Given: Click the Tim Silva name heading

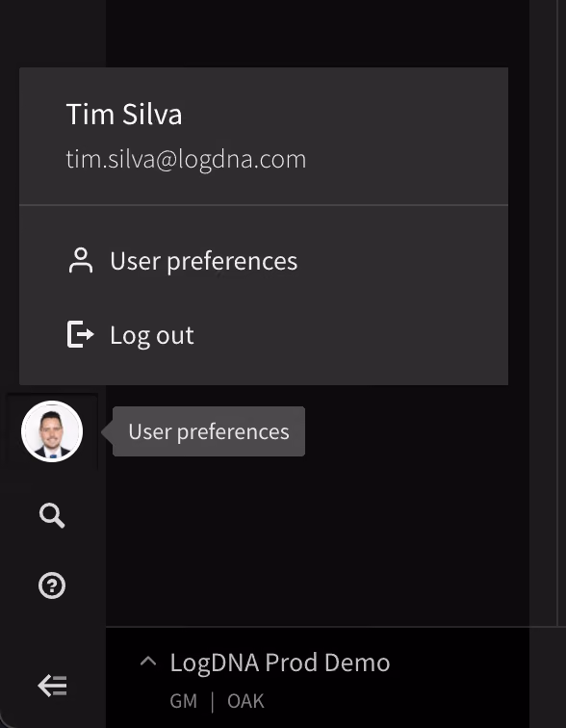Looking at the screenshot, I should point(124,114).
